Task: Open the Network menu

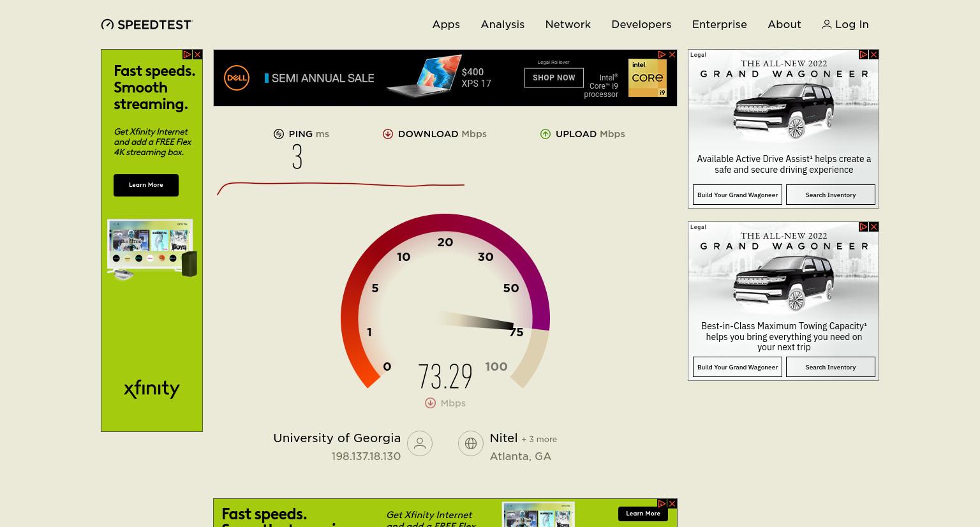Action: coord(568,24)
